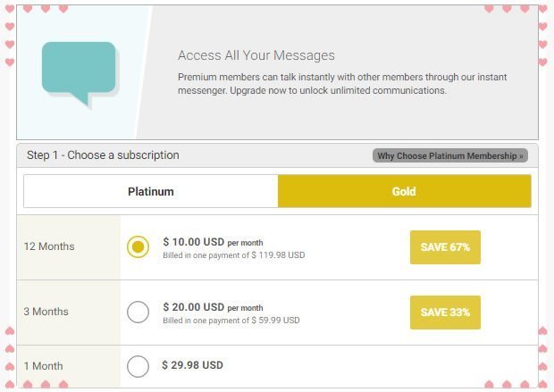Choose the 12 Months plan radio button
The image size is (554, 392).
(x=138, y=246)
